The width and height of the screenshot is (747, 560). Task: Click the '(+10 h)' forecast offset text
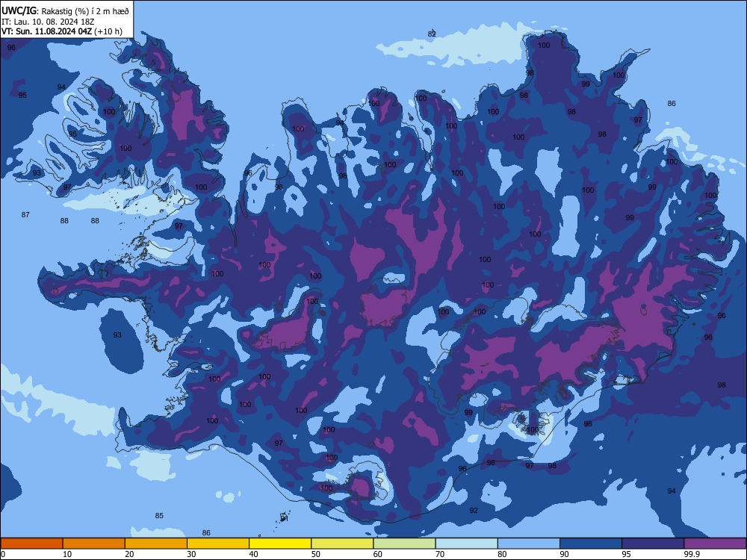click(108, 31)
